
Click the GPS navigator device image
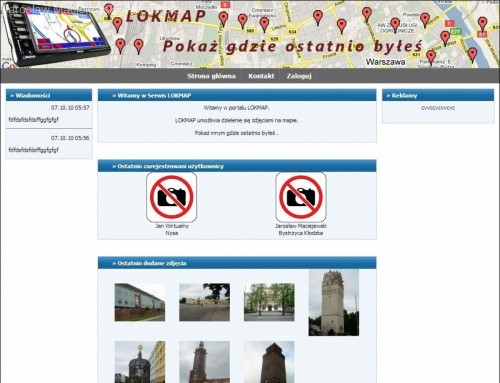point(56,34)
